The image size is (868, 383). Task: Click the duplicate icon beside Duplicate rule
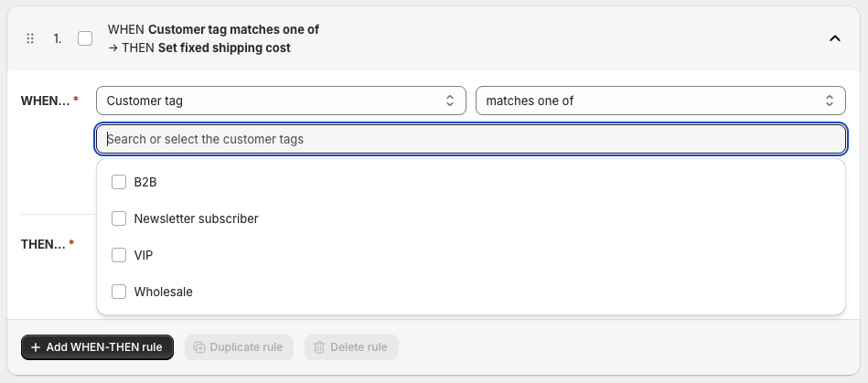pos(199,347)
